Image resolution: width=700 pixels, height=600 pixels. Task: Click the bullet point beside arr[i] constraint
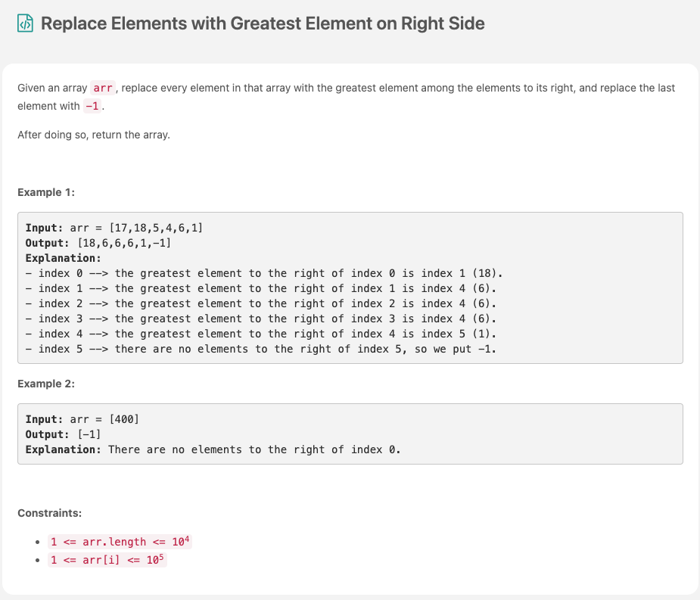[x=37, y=560]
